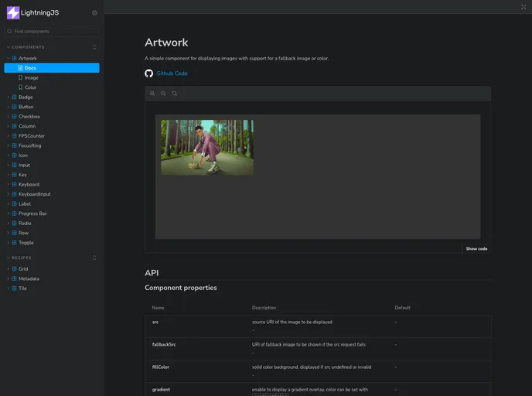Expand the Badge tree node chevron

[x=9, y=97]
